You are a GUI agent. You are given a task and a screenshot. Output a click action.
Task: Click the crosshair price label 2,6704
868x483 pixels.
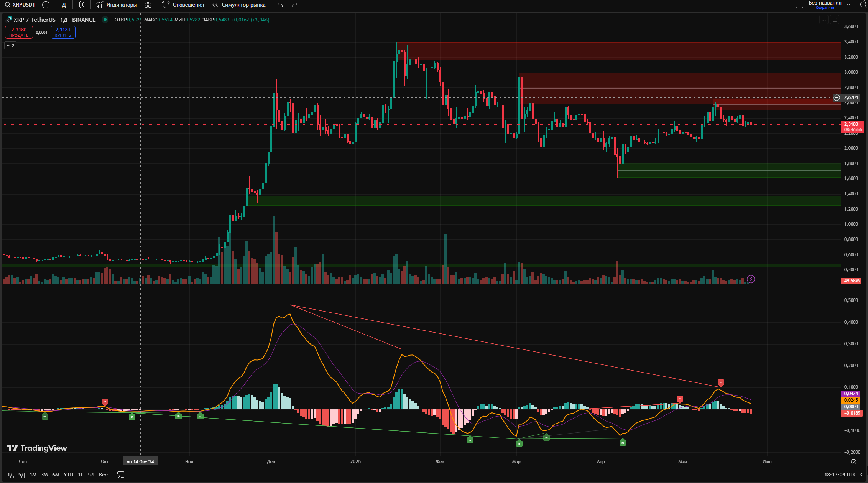[851, 97]
